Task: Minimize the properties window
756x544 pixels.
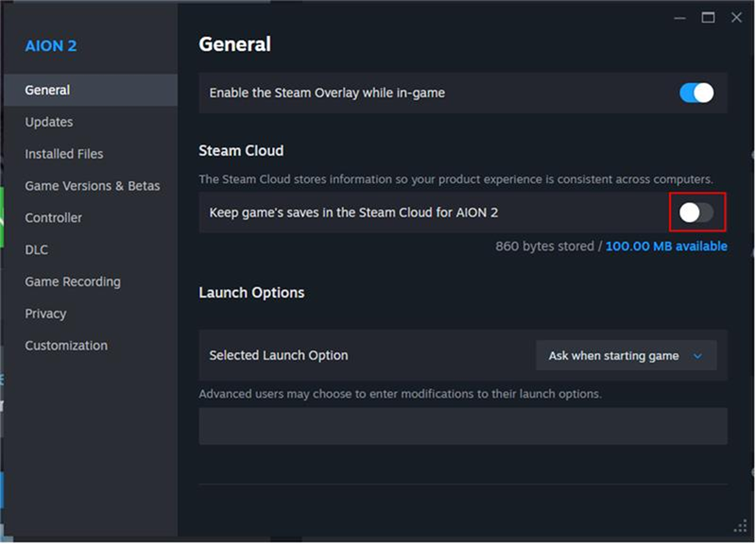Action: click(x=679, y=18)
